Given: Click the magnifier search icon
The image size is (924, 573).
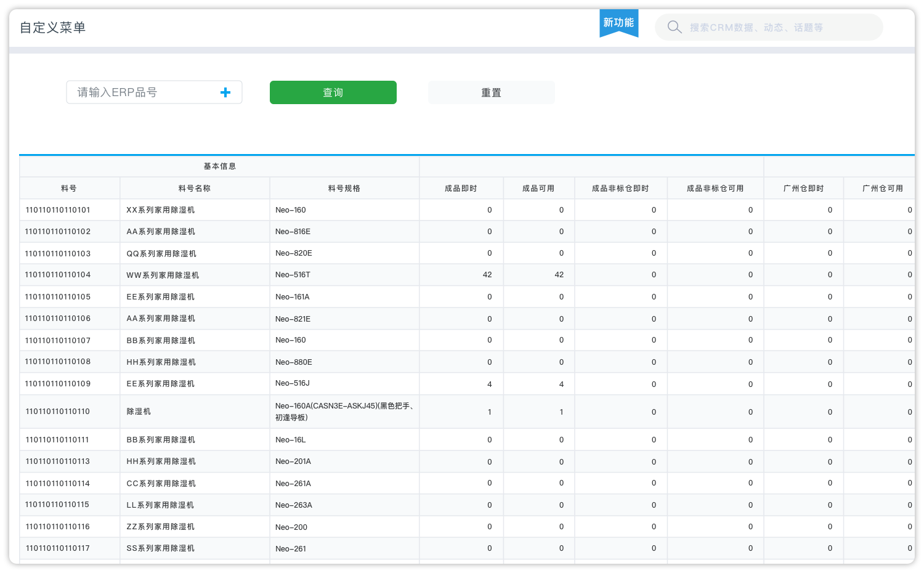Looking at the screenshot, I should (675, 27).
